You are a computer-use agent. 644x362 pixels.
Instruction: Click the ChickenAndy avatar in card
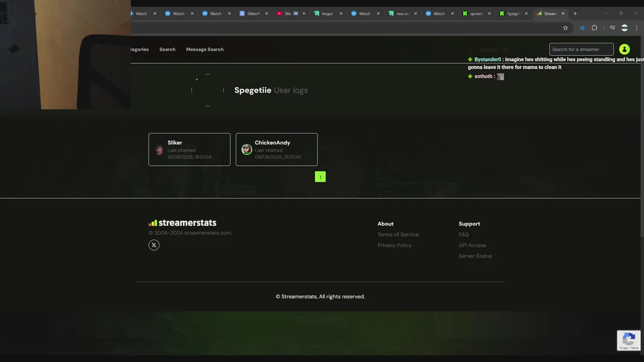(247, 149)
